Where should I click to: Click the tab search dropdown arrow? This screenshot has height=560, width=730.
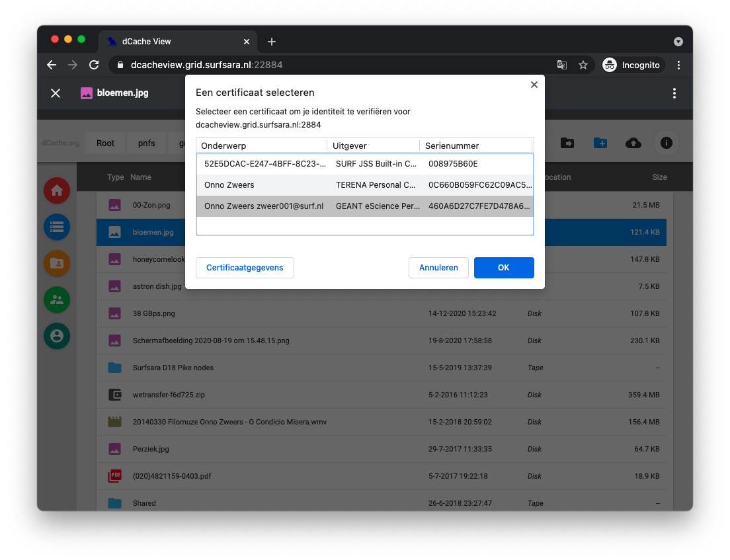[x=678, y=42]
